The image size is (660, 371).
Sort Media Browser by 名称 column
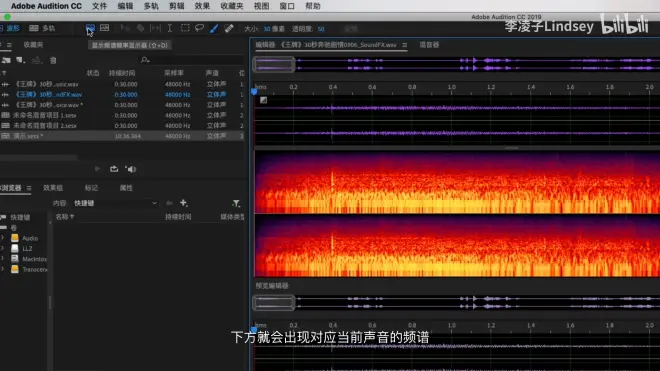(x=64, y=217)
